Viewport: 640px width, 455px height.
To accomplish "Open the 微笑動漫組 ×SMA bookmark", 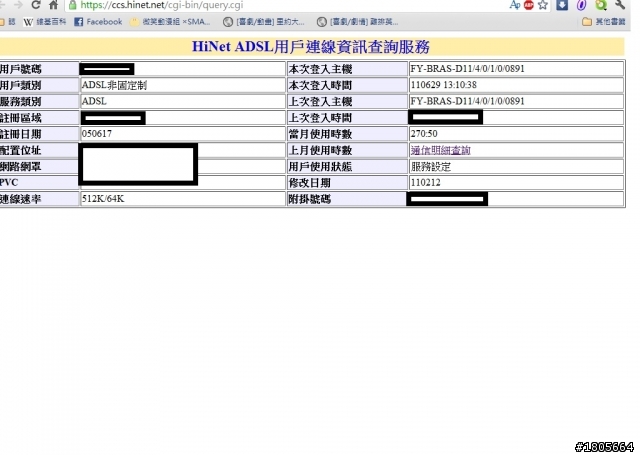I will 170,22.
